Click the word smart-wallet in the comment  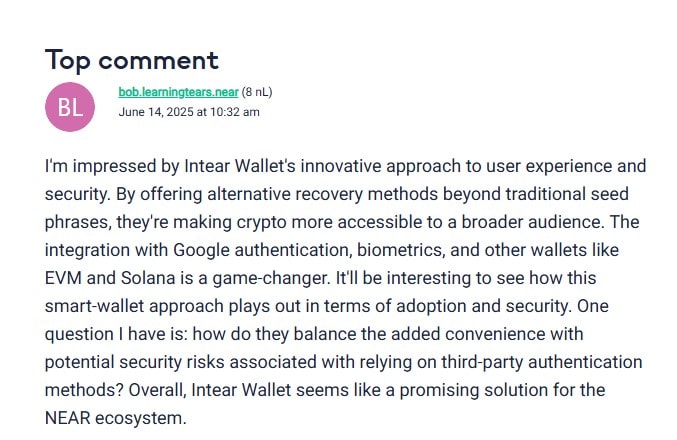pyautogui.click(x=95, y=306)
